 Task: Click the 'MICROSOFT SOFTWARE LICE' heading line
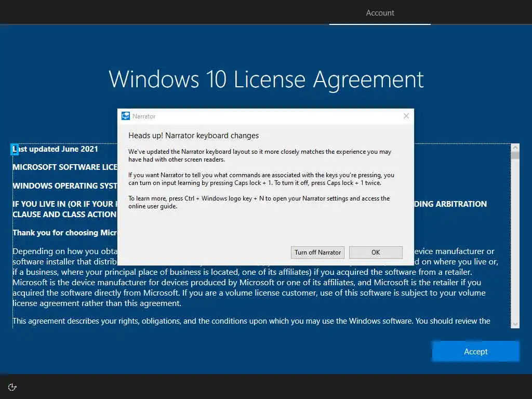pos(65,167)
